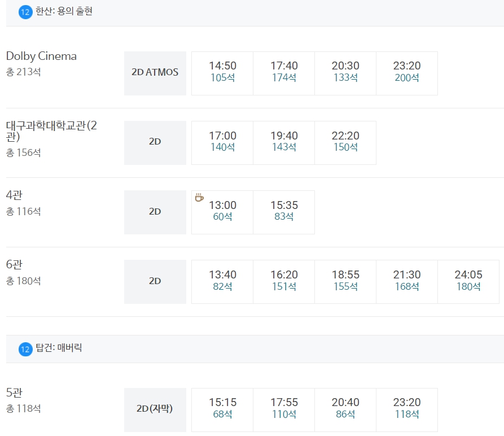Click the 2D badge for 4관
This screenshot has height=436, width=504.
pos(155,212)
